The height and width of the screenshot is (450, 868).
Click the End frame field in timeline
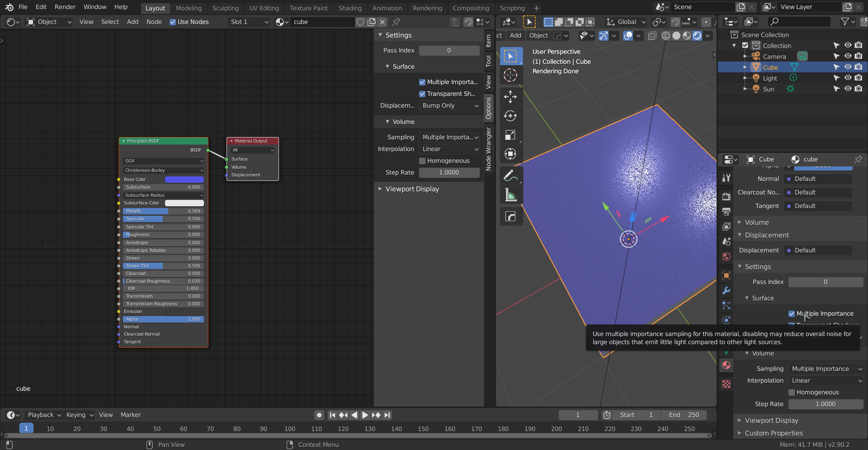click(684, 415)
